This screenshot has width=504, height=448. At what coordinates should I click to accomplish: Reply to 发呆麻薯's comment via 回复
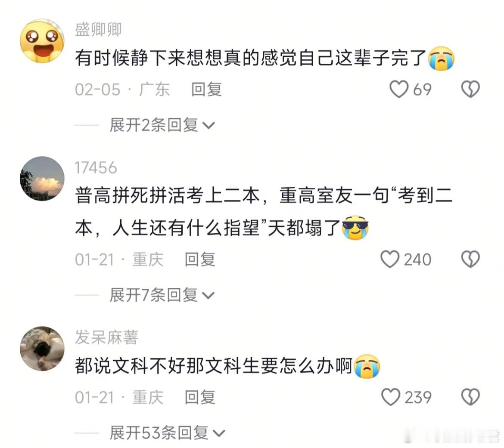[200, 397]
